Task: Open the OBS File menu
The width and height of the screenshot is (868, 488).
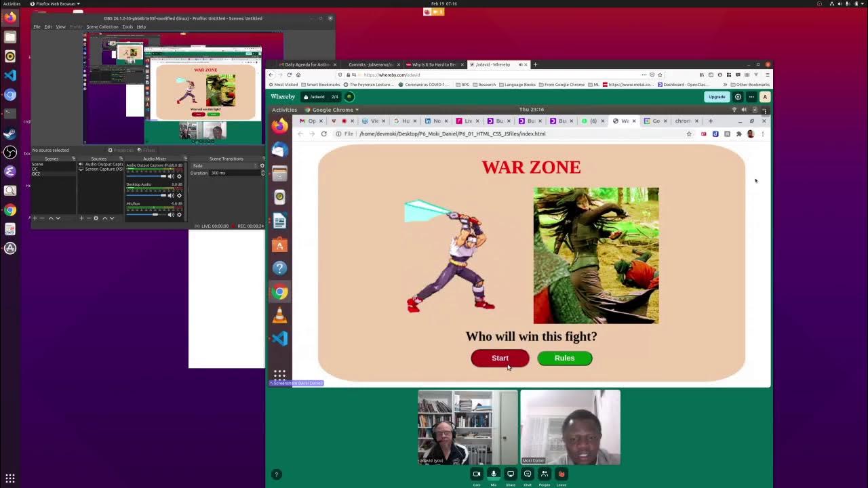Action: (37, 26)
